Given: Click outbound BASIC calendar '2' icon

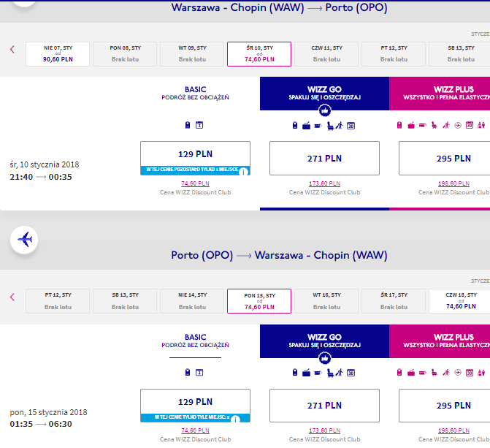Looking at the screenshot, I should (199, 125).
